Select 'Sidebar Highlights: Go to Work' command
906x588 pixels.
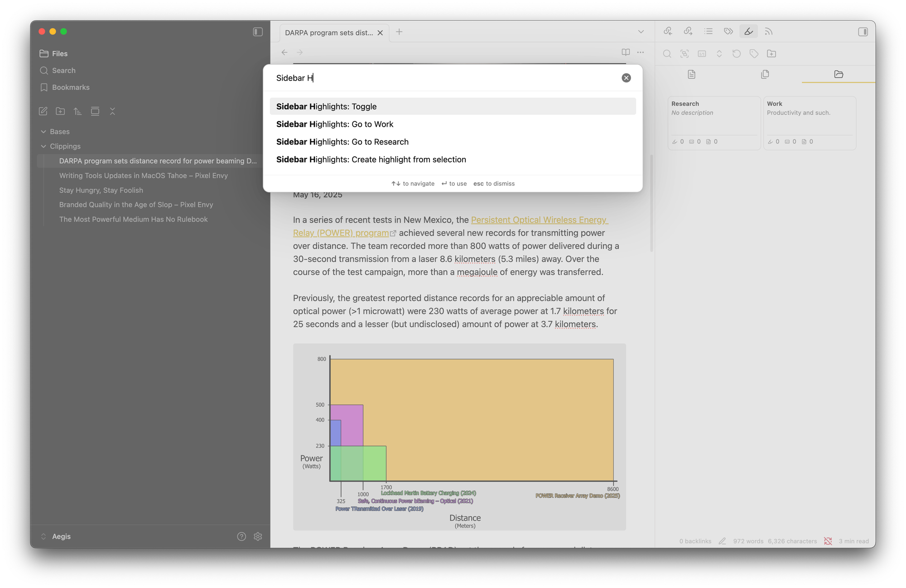pyautogui.click(x=453, y=124)
